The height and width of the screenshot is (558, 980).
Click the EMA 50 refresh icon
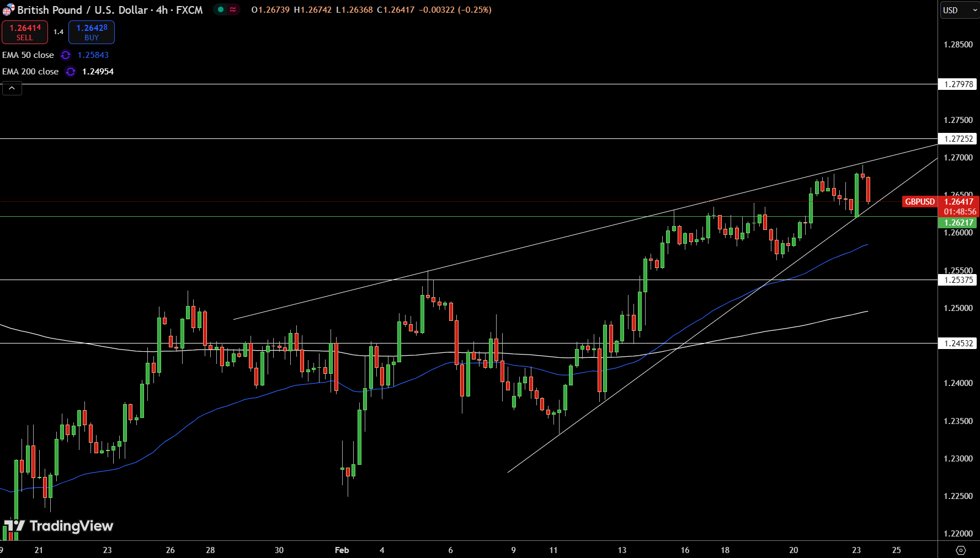tap(66, 55)
